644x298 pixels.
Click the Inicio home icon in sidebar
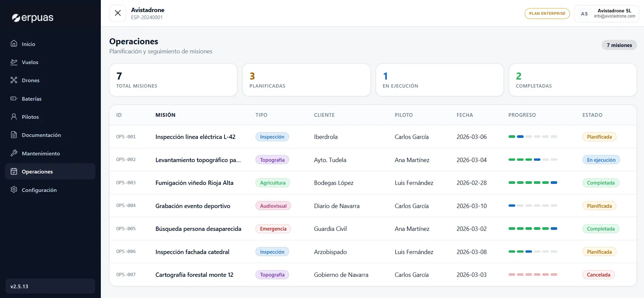coord(14,44)
